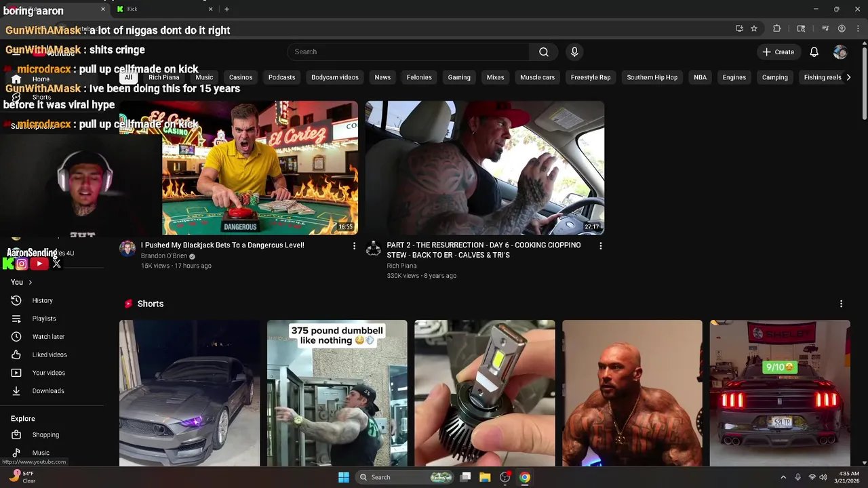Open Rich Piana channel name link
Viewport: 868px width, 488px height.
coord(401,266)
